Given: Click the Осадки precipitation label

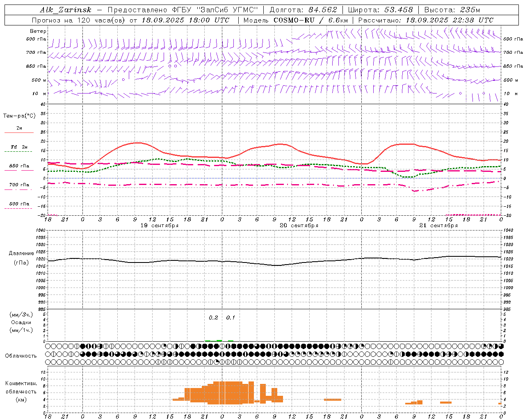Looking at the screenshot, I should coord(21,322).
